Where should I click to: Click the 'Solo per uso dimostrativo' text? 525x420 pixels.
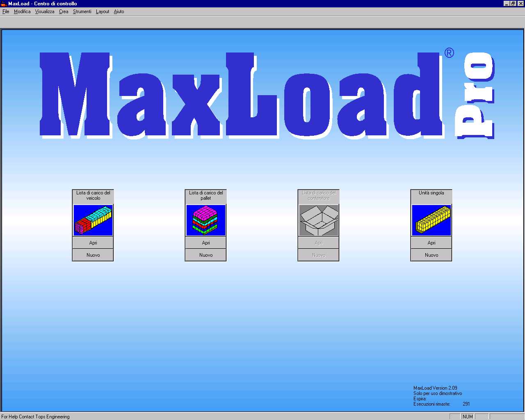coord(438,393)
